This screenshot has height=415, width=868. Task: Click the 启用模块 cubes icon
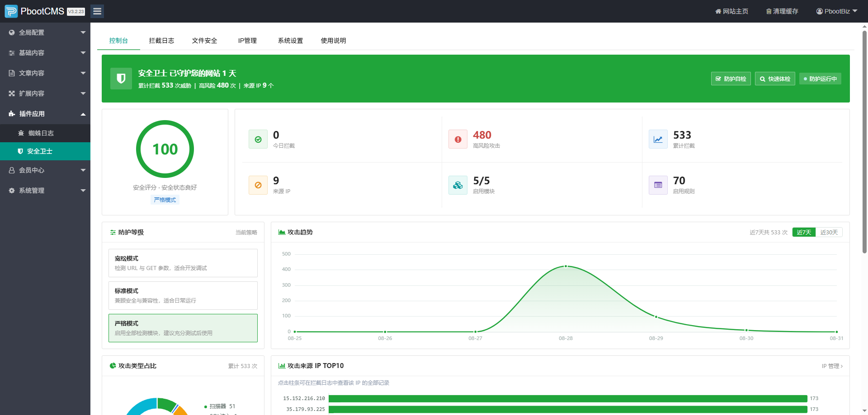[458, 185]
